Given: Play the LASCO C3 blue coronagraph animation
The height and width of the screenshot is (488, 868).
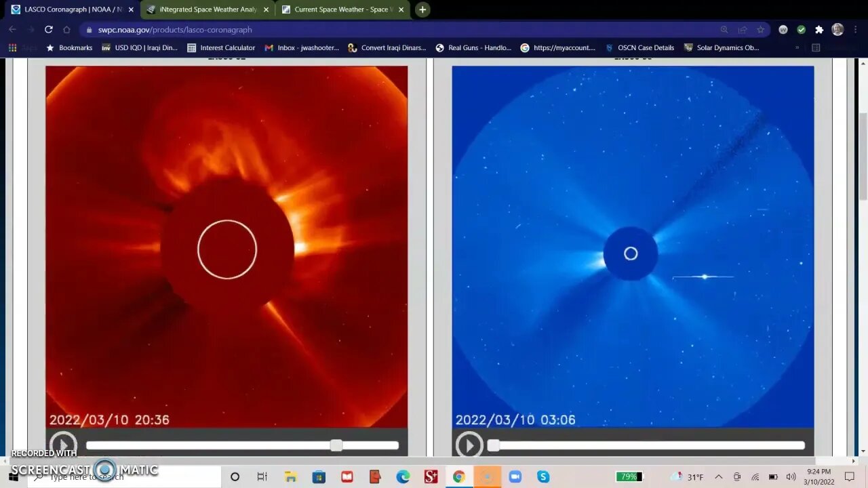Looking at the screenshot, I should 469,445.
